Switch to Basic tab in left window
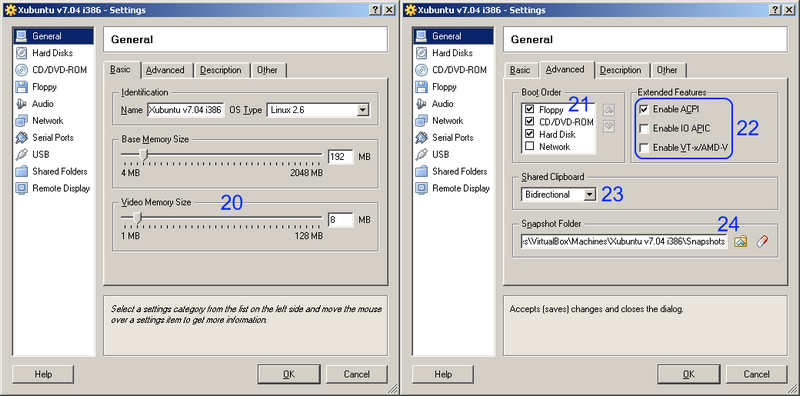The image size is (800, 396). coord(120,69)
